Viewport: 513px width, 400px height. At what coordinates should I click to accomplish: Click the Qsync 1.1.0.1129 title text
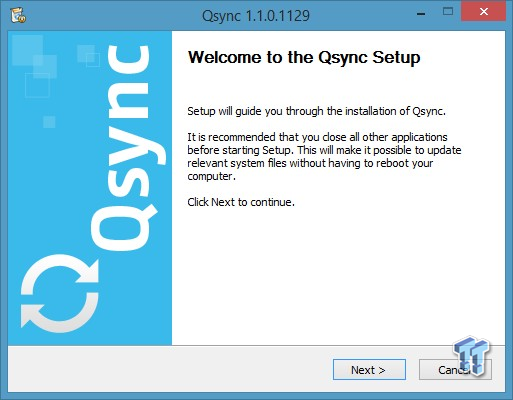coord(256,16)
